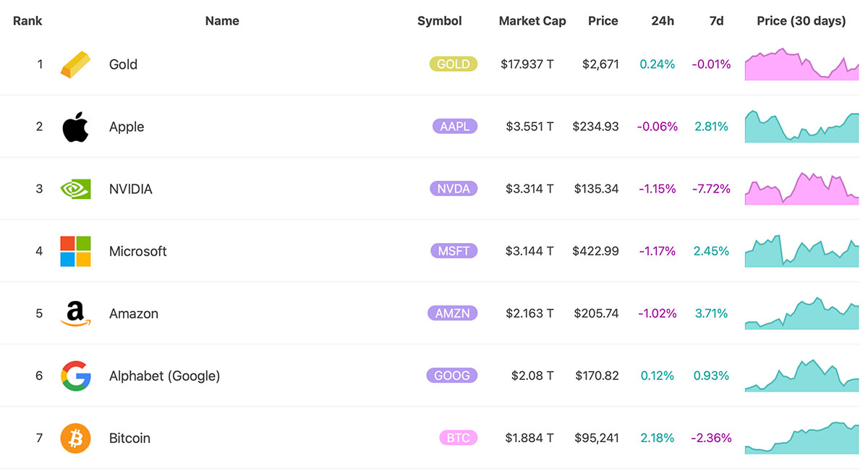Click the $422.99 price cell
The image size is (868, 471).
click(x=596, y=251)
